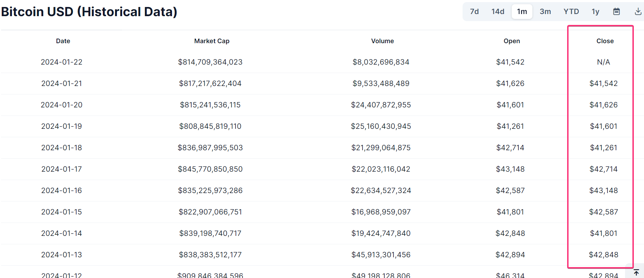Click volume value $45,913,301,456
The width and height of the screenshot is (644, 278).
(381, 255)
